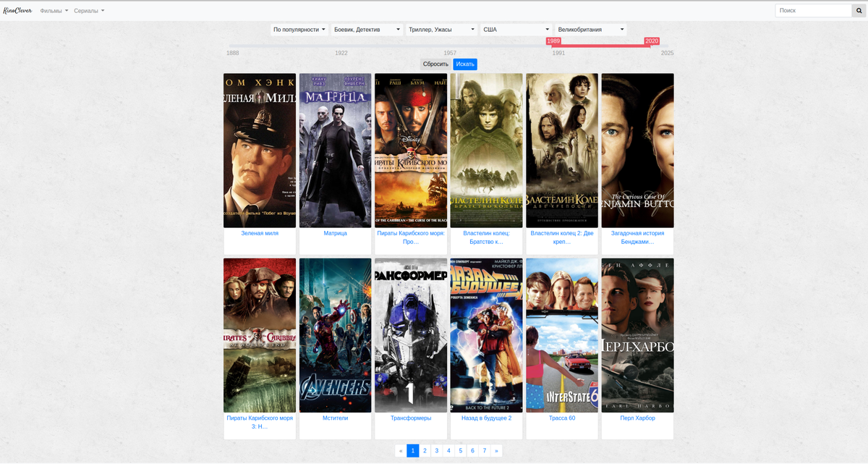
Task: Open the Back to the Future 2 poster
Action: point(486,335)
